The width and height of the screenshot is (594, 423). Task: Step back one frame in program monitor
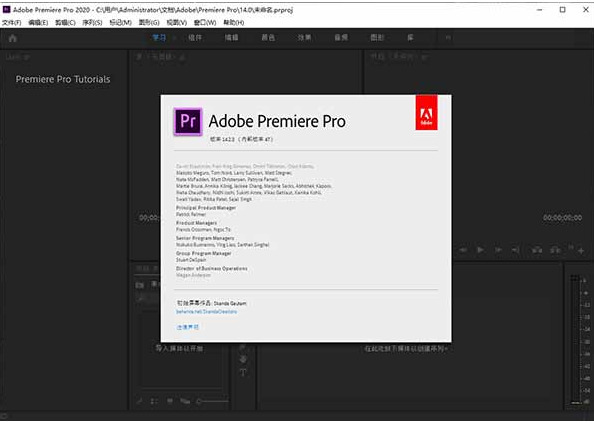[463, 250]
